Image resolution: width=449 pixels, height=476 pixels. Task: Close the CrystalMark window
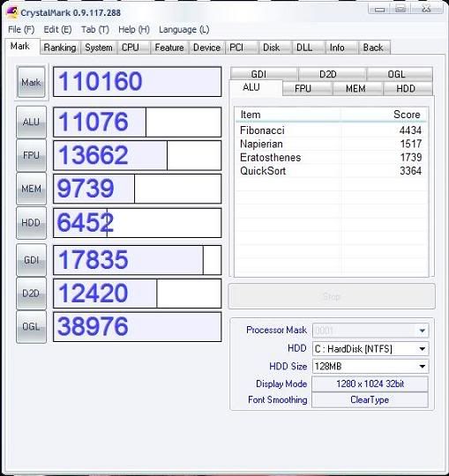point(427,9)
